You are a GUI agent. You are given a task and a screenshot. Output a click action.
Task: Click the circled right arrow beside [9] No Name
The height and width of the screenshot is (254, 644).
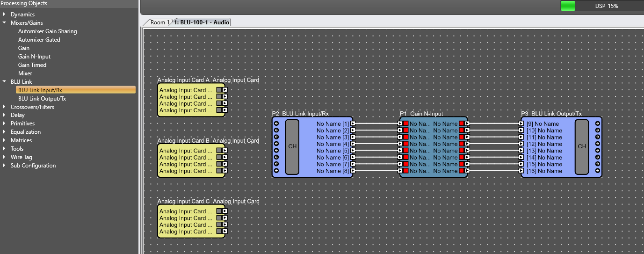598,124
